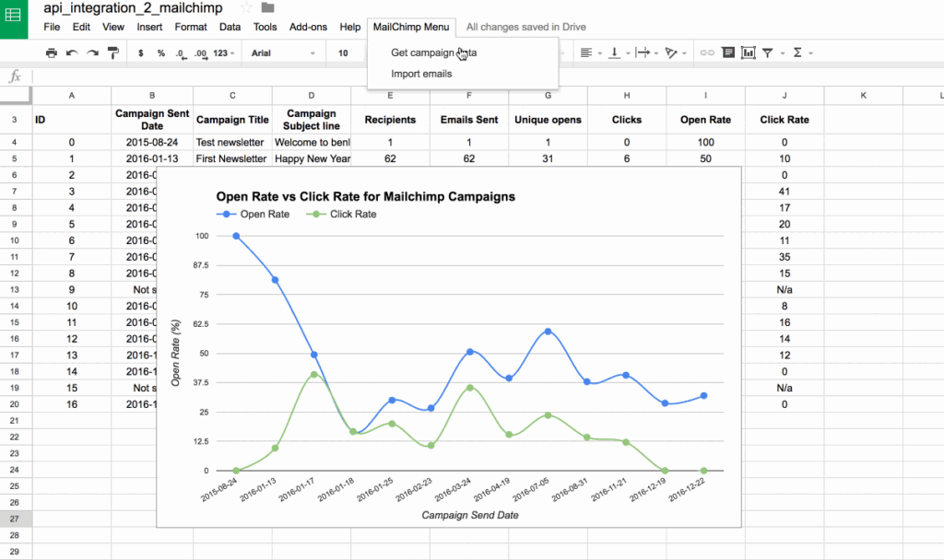Increase decimal places

pyautogui.click(x=200, y=52)
